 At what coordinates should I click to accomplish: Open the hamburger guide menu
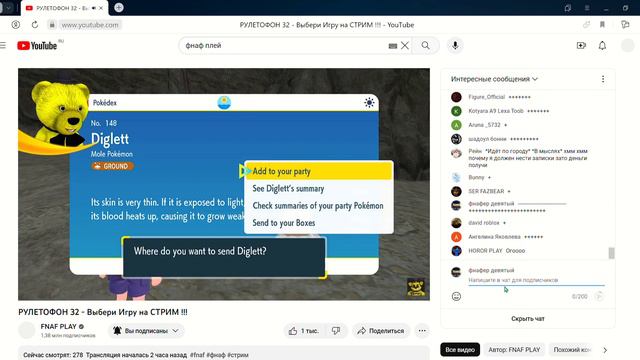(x=3, y=45)
